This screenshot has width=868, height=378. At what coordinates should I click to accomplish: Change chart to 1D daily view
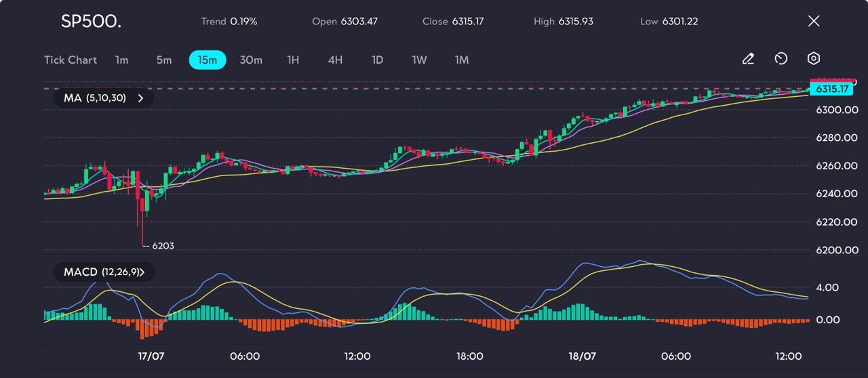[378, 60]
